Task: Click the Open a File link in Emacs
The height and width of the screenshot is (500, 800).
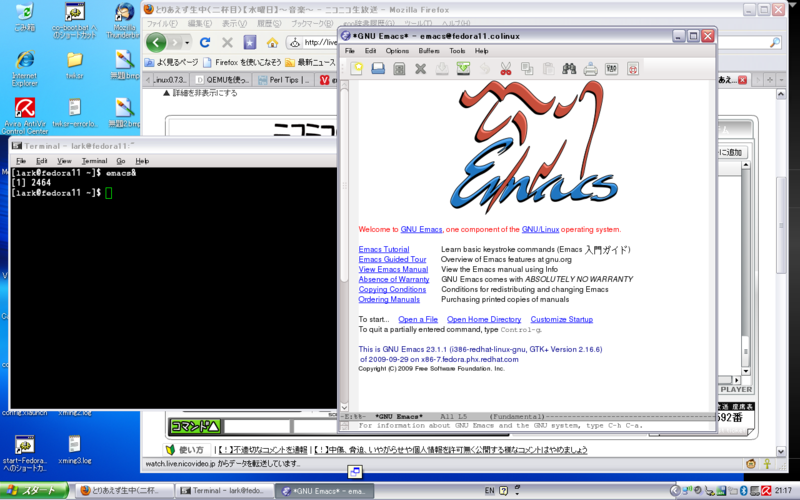Action: point(418,319)
